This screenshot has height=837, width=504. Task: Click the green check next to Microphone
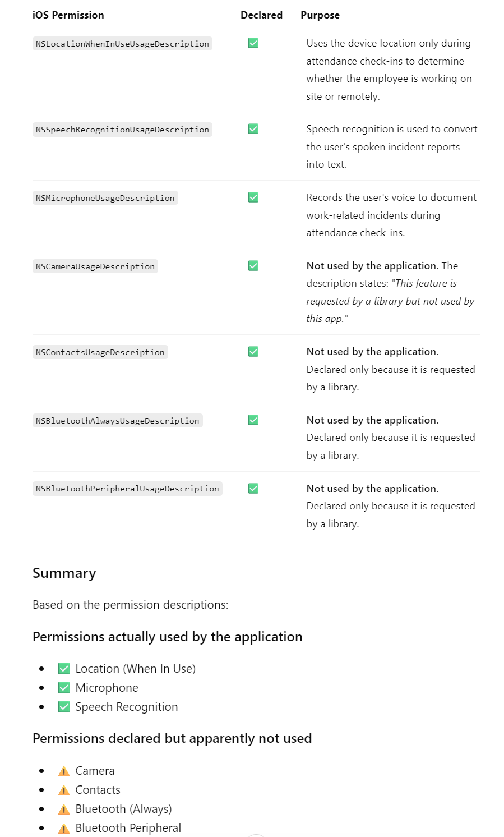click(x=64, y=688)
